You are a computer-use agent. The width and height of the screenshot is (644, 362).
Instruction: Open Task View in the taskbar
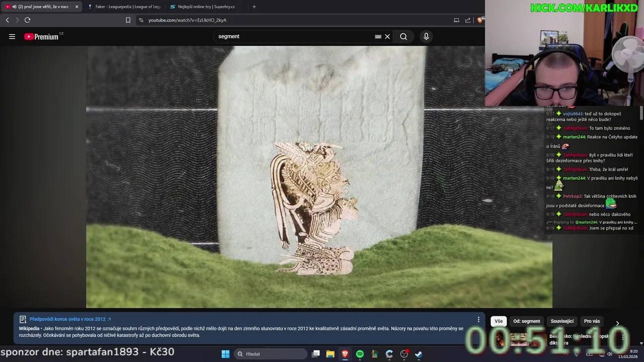point(315,354)
